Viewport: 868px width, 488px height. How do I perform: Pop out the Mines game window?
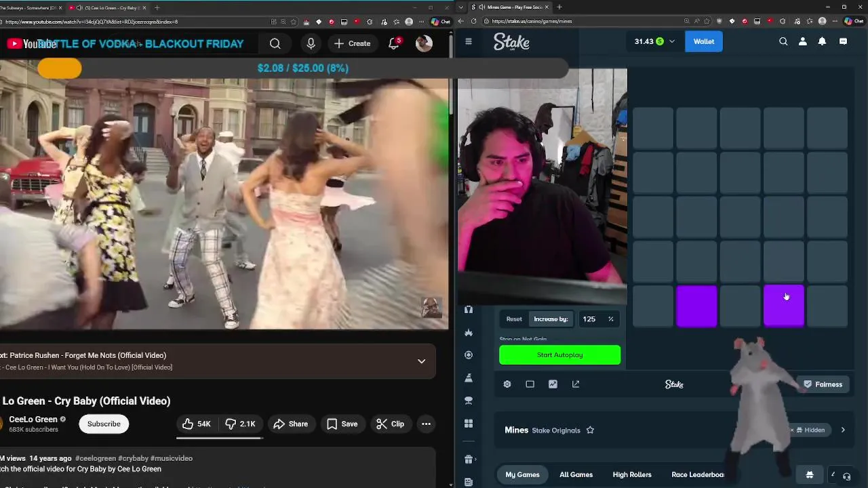(x=576, y=384)
